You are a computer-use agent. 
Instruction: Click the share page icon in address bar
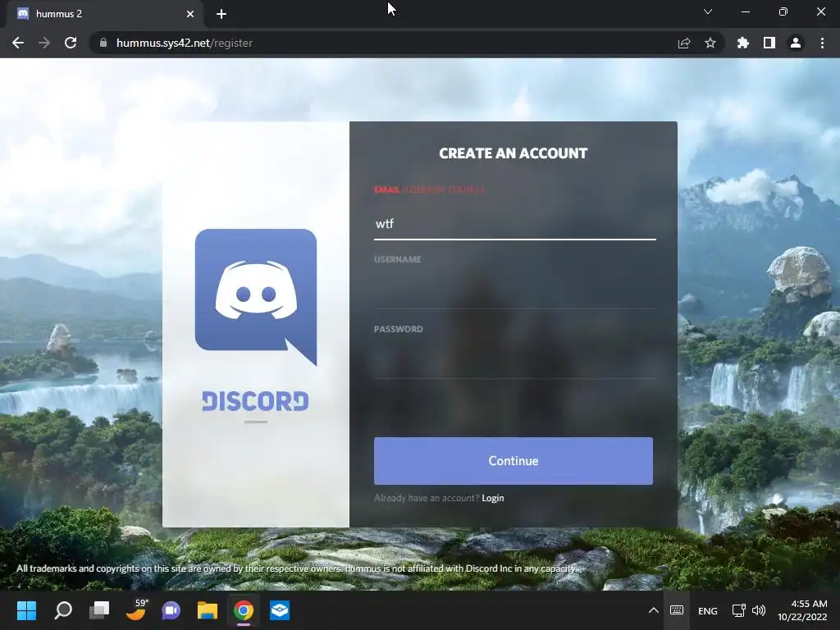[684, 43]
